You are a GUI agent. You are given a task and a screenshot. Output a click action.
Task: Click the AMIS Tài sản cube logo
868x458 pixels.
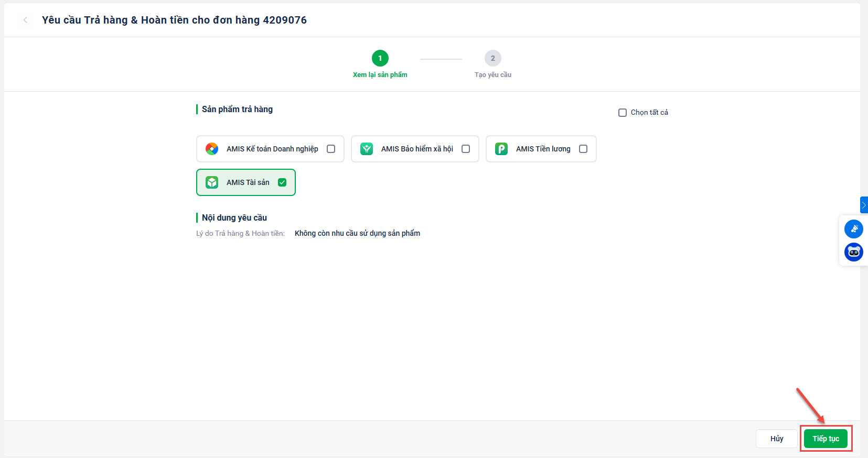pyautogui.click(x=212, y=182)
